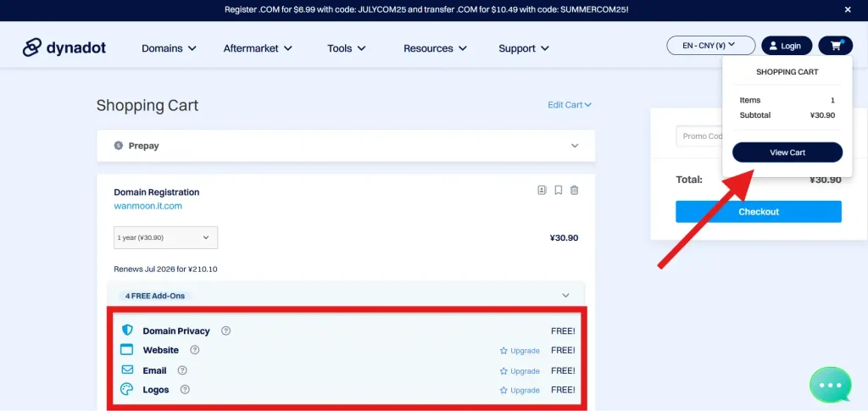Upgrade the Email add-on
The width and height of the screenshot is (868, 411).
tap(520, 370)
